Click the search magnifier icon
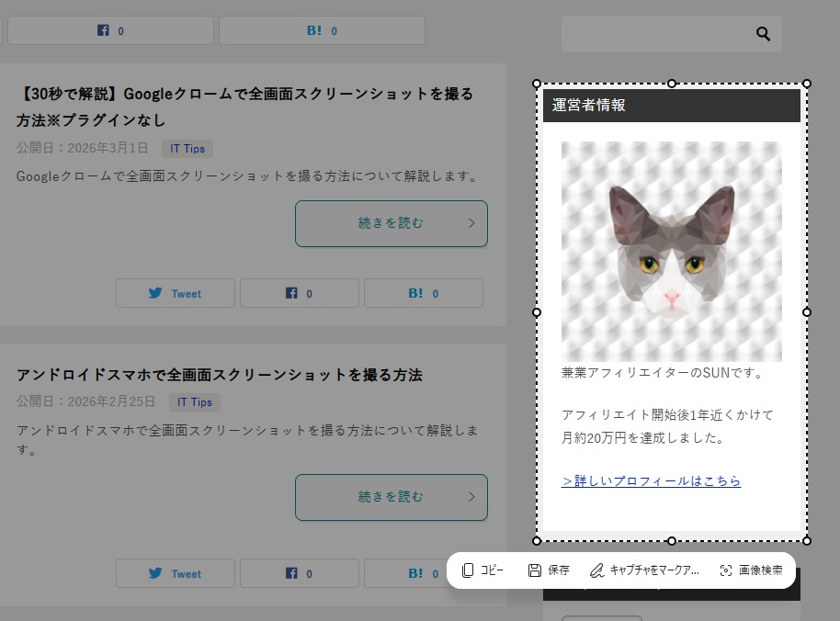 click(x=763, y=34)
